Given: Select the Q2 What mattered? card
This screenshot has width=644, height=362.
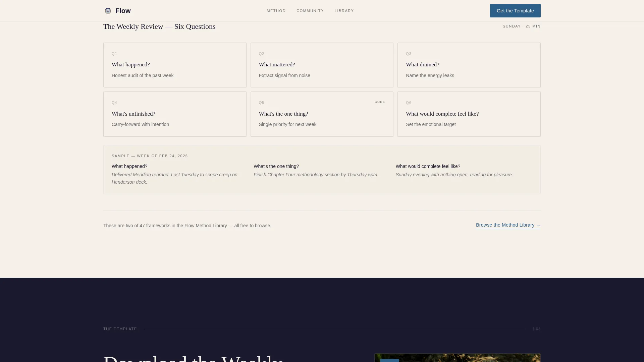Looking at the screenshot, I should pyautogui.click(x=322, y=65).
